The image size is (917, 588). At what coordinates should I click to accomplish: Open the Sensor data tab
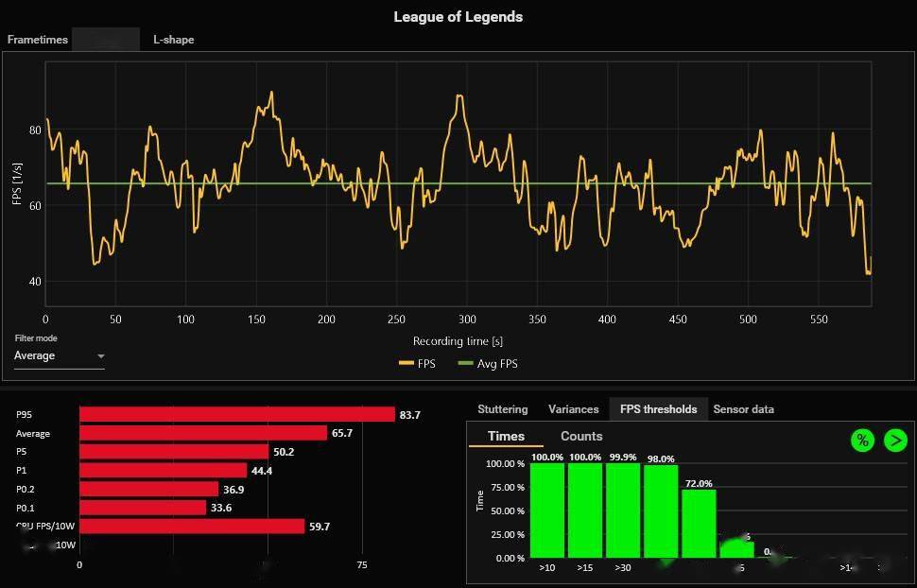click(x=743, y=409)
